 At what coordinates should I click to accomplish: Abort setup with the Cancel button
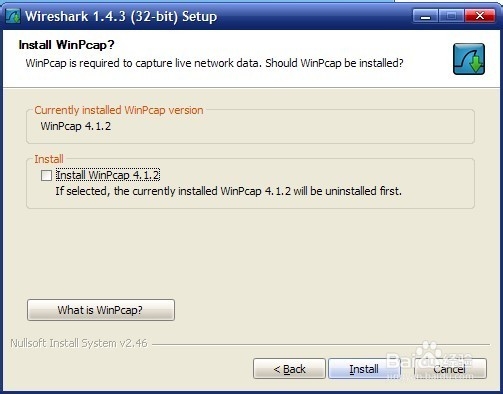pos(450,369)
